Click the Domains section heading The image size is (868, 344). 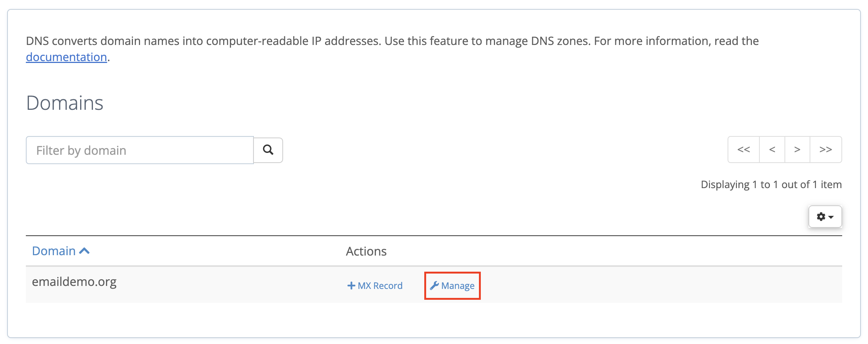click(x=65, y=103)
